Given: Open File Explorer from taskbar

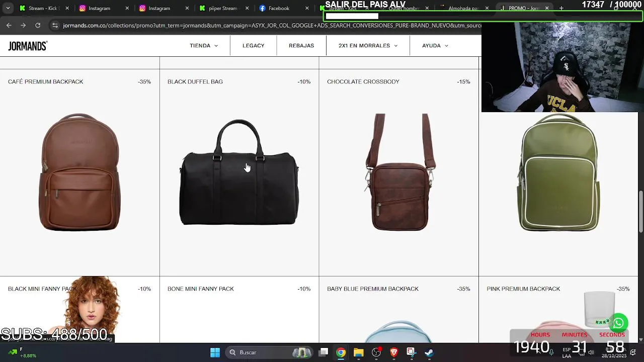Looking at the screenshot, I should click(358, 352).
